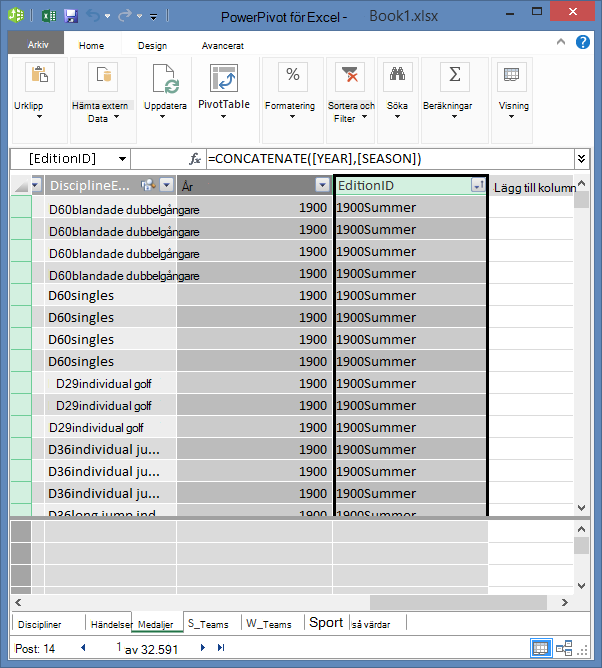The image size is (602, 668).
Task: Select the Design ribbon tab
Action: (152, 45)
